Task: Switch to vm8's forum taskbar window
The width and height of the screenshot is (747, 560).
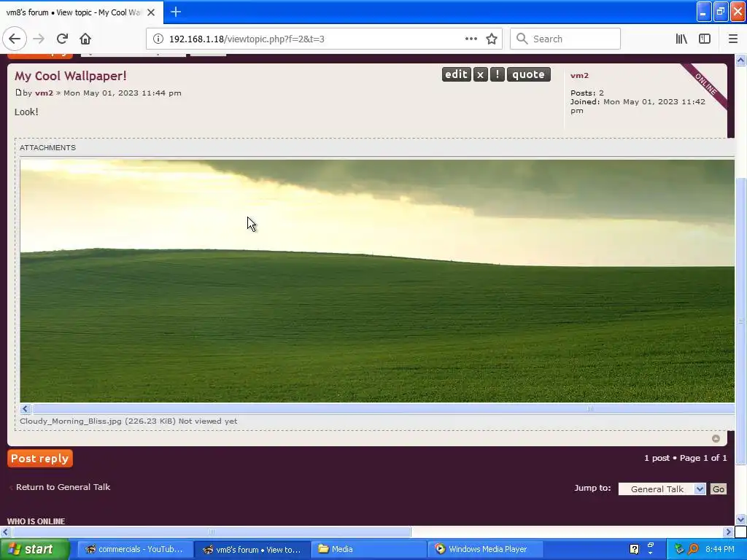Action: tap(252, 549)
